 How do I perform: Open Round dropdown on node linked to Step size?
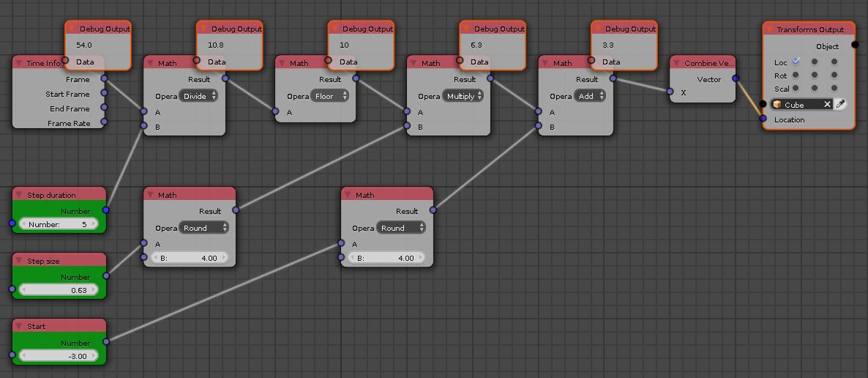coord(203,228)
